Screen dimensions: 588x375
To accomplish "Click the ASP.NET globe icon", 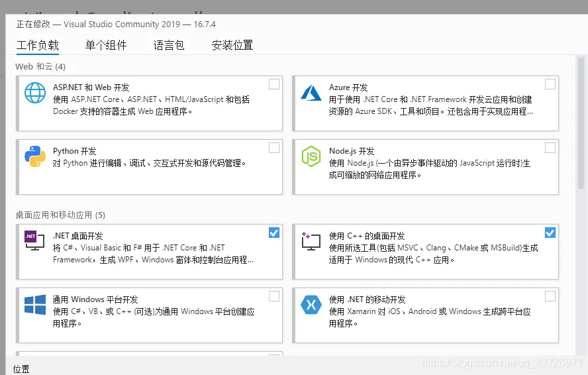I will [x=35, y=93].
